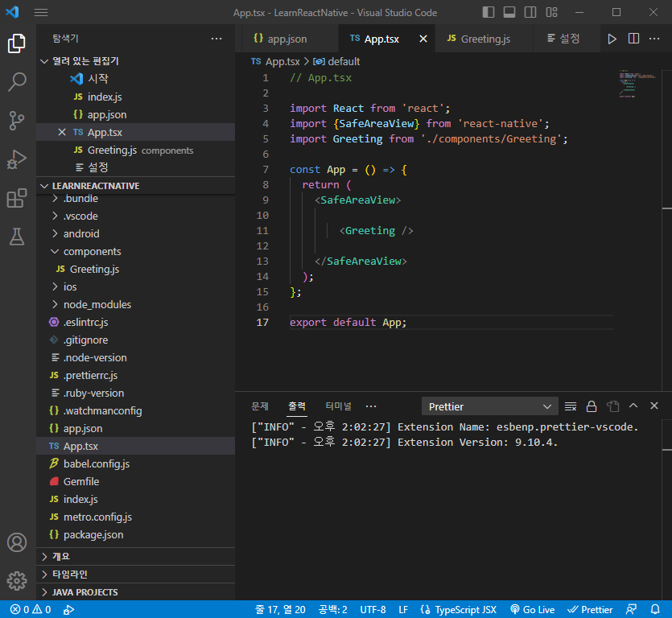Screen dimensions: 672x618
Task: Click the code minimap preview
Action: [637, 84]
